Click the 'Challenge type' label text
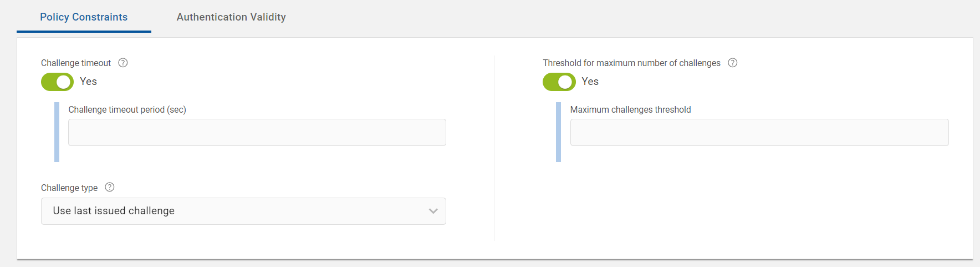Viewport: 980px width, 267px height. (x=69, y=188)
